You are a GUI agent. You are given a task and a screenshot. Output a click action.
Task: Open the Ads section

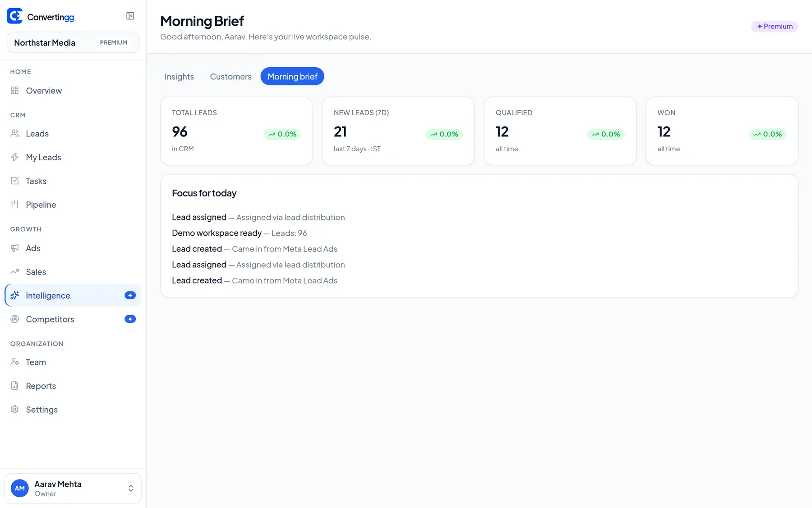coord(73,248)
